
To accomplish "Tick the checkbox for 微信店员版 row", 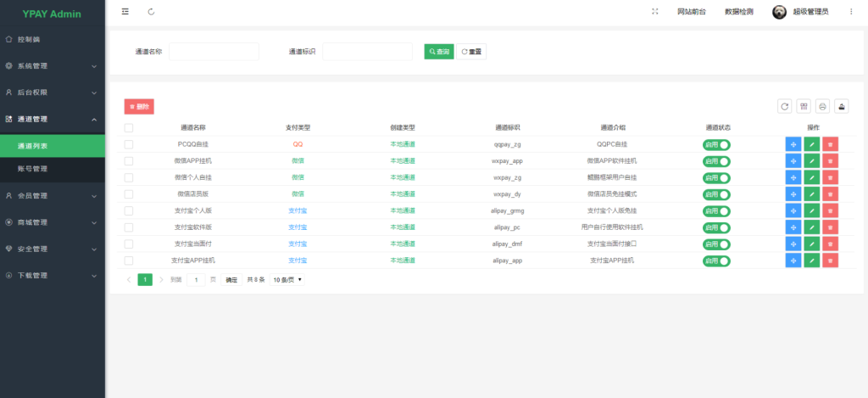I will (x=129, y=194).
